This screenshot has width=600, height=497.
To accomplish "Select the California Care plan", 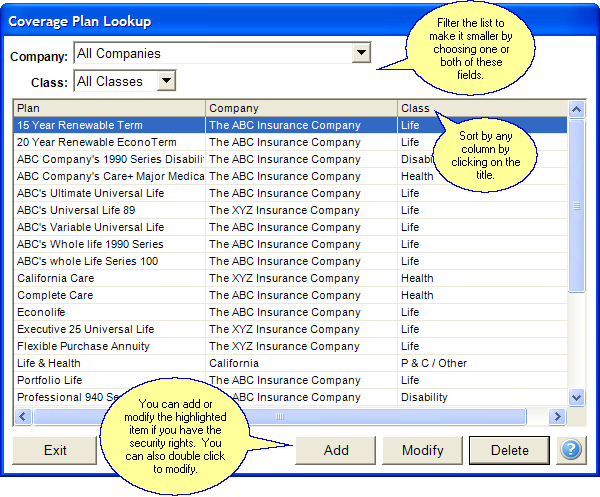I will (x=55, y=278).
